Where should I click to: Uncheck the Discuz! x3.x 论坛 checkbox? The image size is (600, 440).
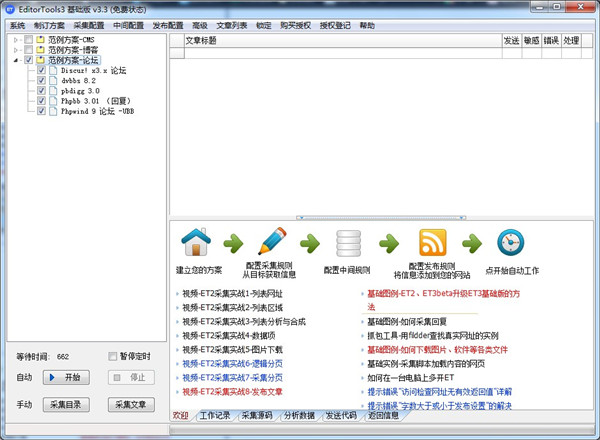[x=41, y=70]
